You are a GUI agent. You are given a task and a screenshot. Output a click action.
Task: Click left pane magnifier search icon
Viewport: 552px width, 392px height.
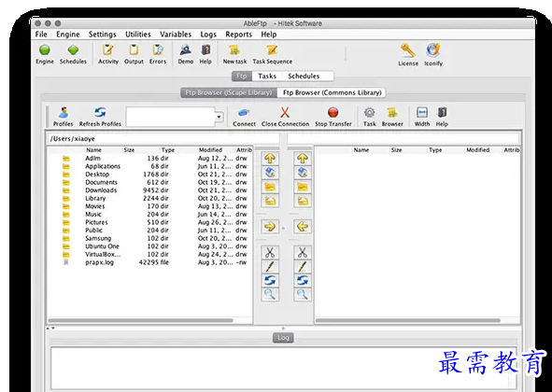pyautogui.click(x=270, y=294)
